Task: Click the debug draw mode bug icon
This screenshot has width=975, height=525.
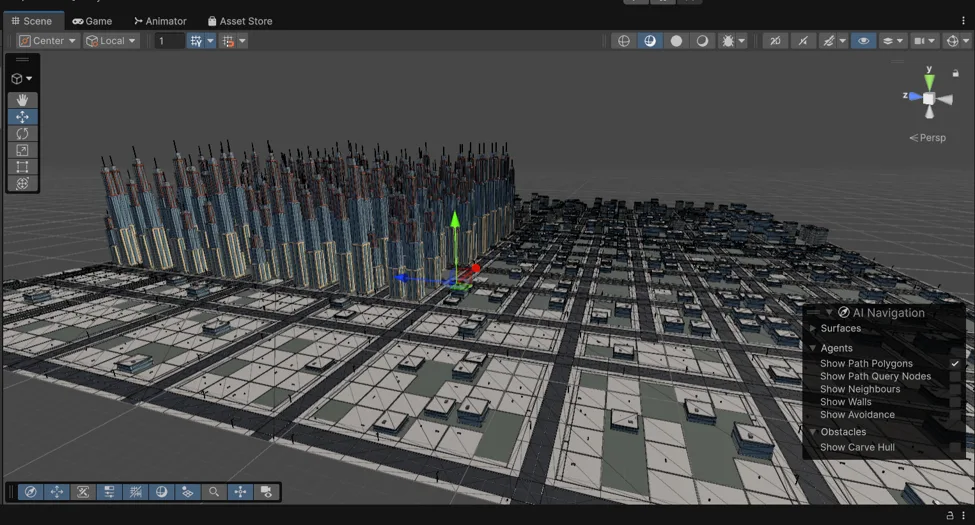Action: click(x=727, y=41)
